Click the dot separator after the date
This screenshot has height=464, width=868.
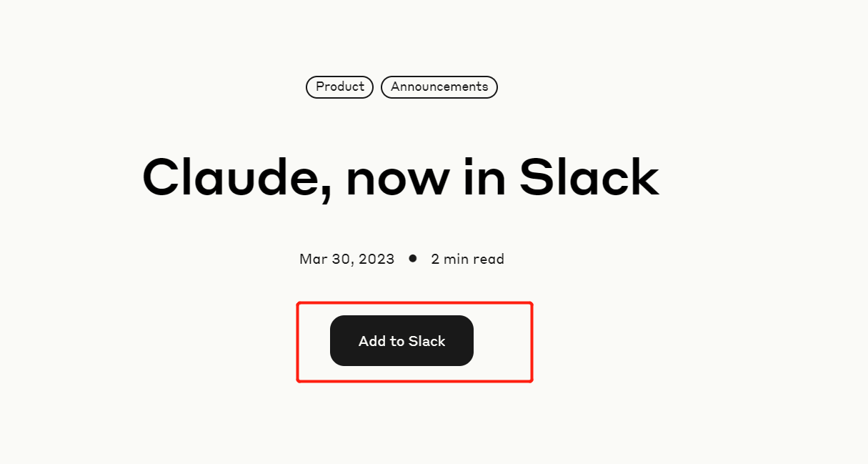click(413, 258)
